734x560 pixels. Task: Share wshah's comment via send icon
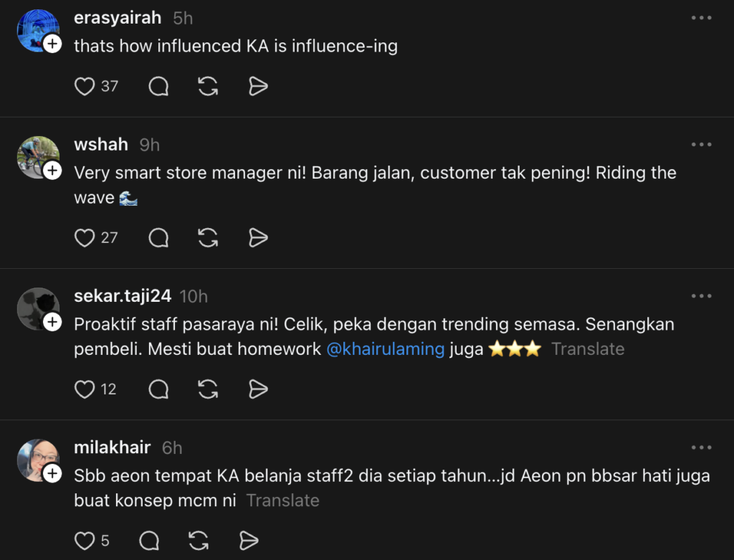[x=257, y=238]
